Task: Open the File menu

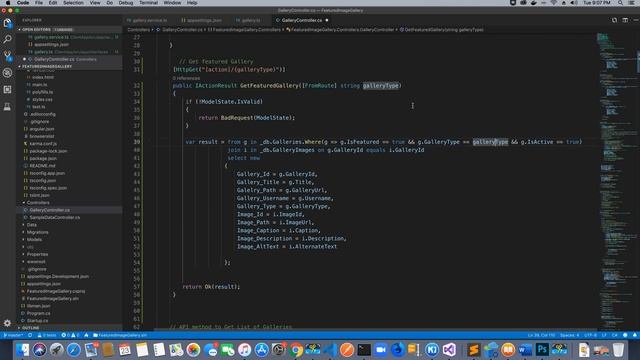Action: click(39, 3)
